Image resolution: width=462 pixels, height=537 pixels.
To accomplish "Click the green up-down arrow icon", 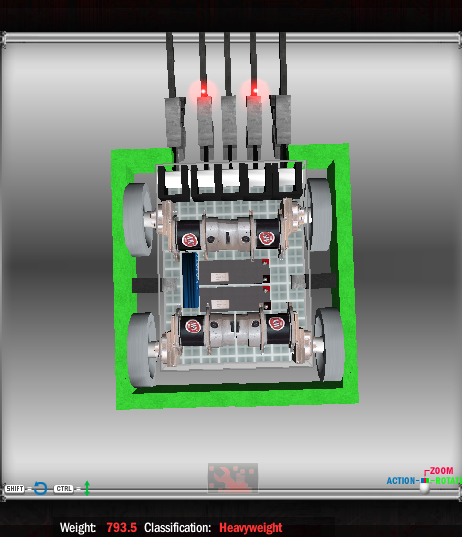I will tap(87, 488).
